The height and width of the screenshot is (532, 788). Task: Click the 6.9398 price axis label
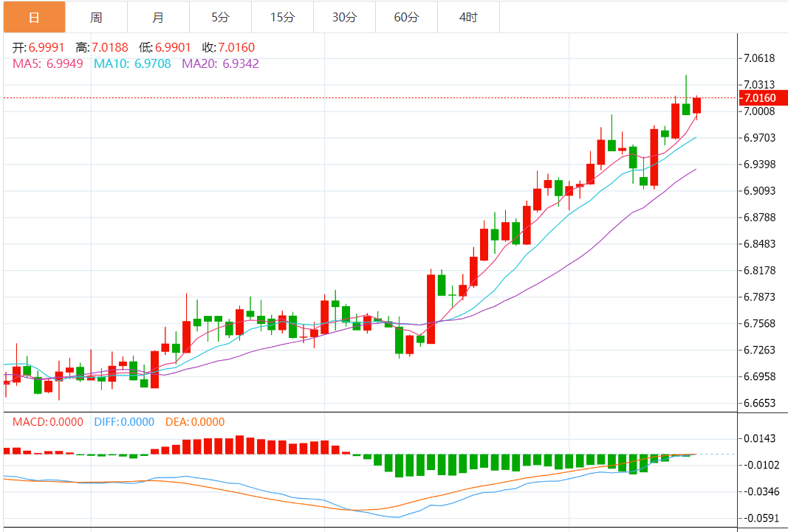(x=759, y=165)
